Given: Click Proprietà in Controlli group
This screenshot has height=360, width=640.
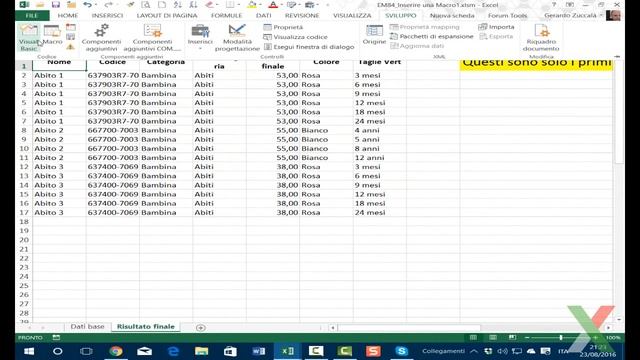Looking at the screenshot, I should pyautogui.click(x=283, y=27).
